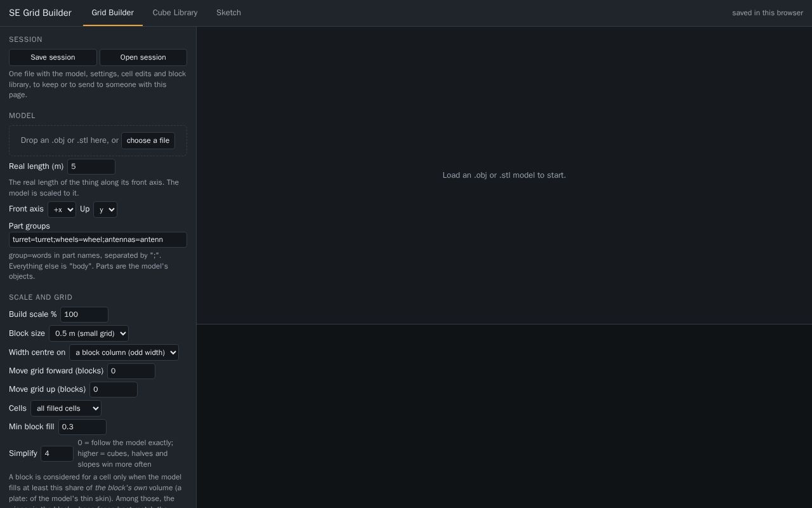
Task: Edit the Build scale % field
Action: point(84,314)
